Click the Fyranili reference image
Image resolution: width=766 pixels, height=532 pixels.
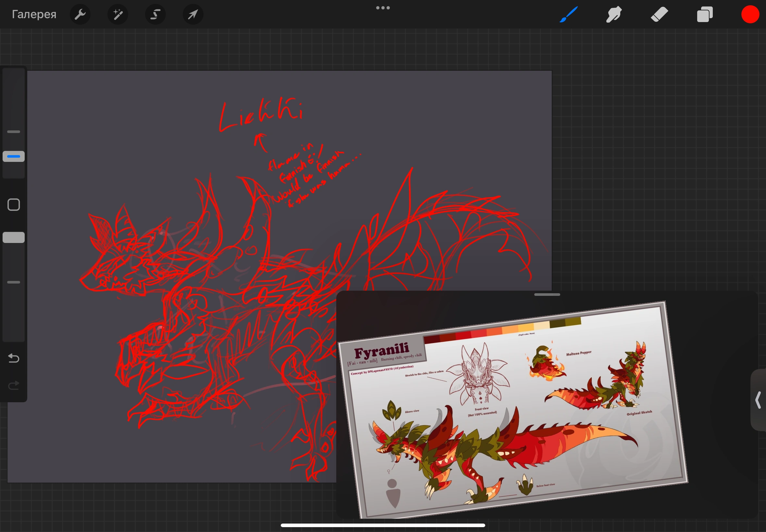pyautogui.click(x=513, y=410)
